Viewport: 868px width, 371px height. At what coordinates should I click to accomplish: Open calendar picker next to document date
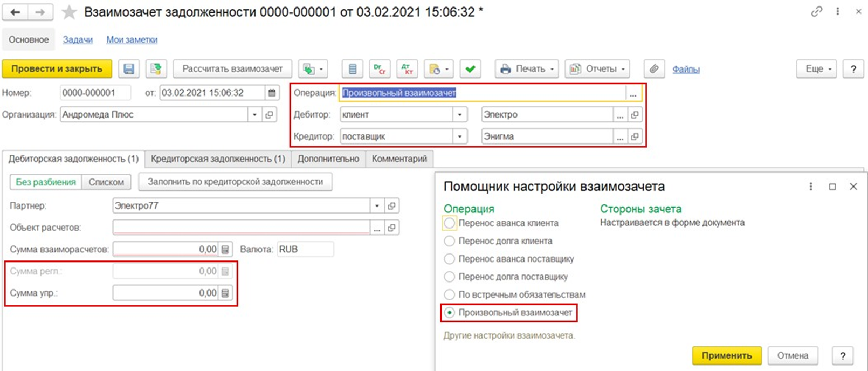(272, 93)
